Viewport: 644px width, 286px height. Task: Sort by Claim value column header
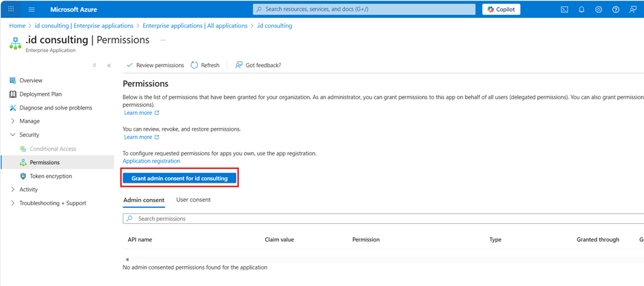click(x=280, y=239)
